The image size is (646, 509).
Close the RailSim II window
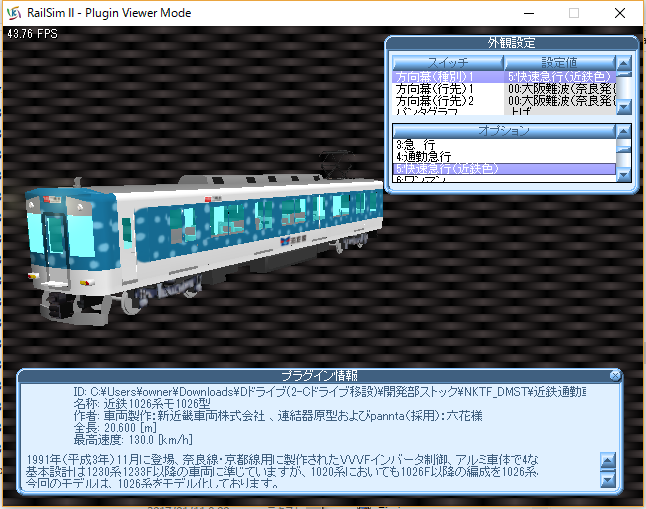(x=620, y=13)
